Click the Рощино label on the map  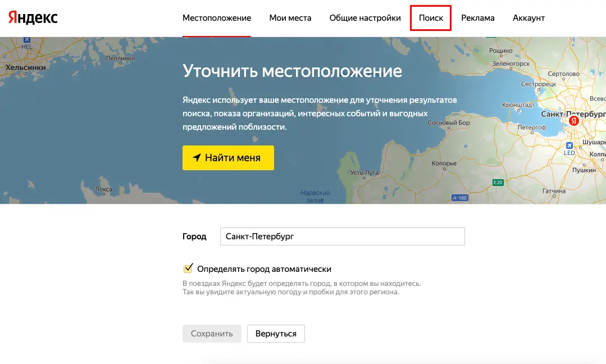(x=500, y=51)
